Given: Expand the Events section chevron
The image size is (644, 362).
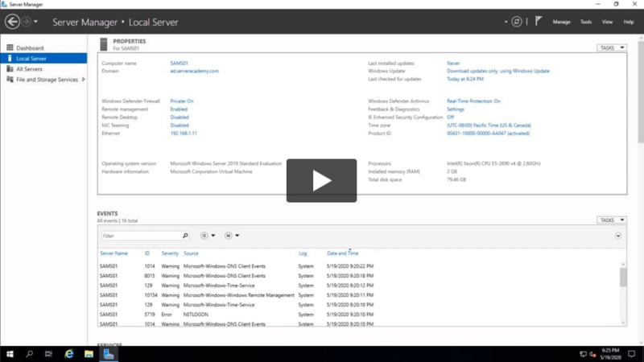Looking at the screenshot, I should [618, 236].
